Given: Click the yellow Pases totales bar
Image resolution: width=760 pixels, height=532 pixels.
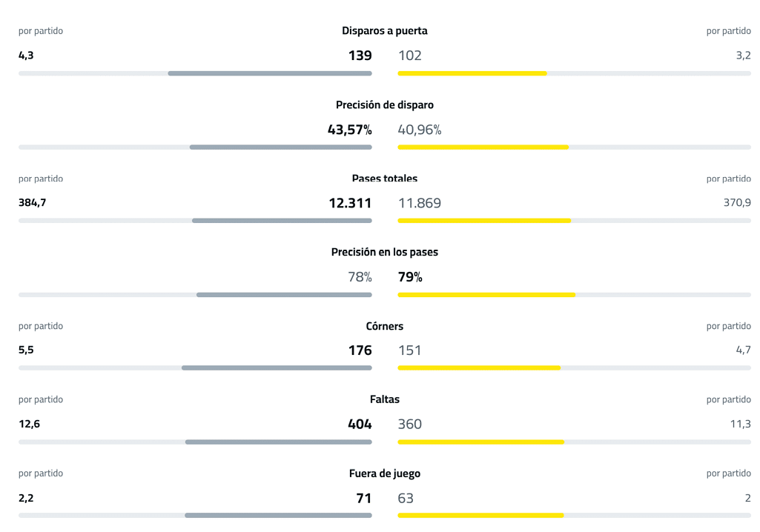Looking at the screenshot, I should (x=484, y=221).
